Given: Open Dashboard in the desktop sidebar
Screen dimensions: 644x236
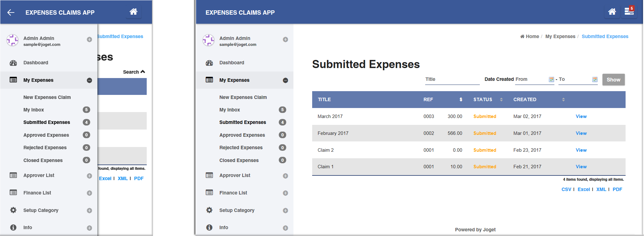Looking at the screenshot, I should 232,63.
